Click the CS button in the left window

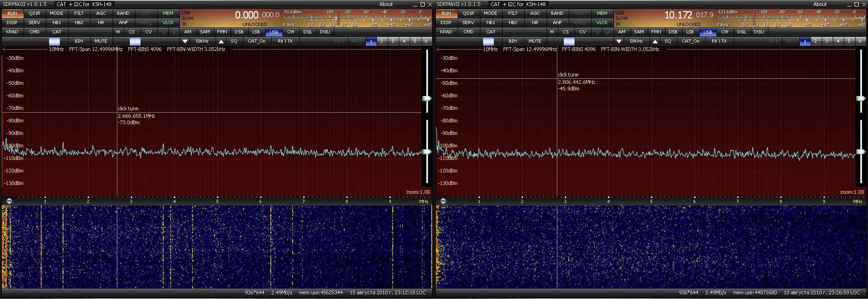point(132,32)
